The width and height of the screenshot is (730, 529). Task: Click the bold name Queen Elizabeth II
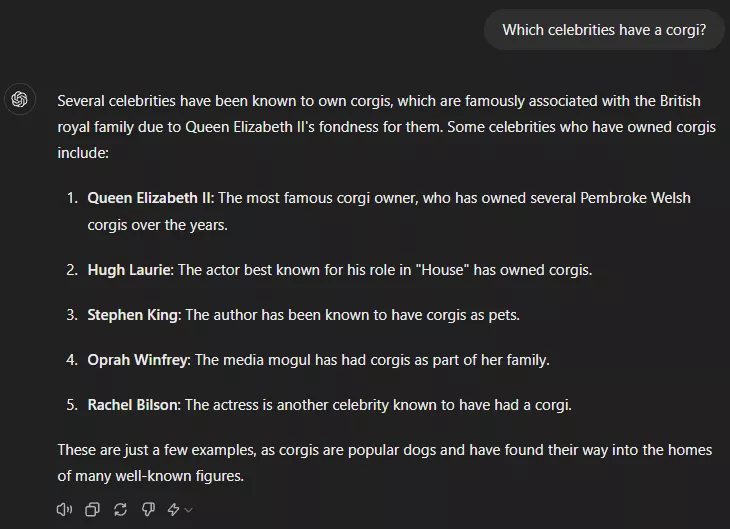149,198
